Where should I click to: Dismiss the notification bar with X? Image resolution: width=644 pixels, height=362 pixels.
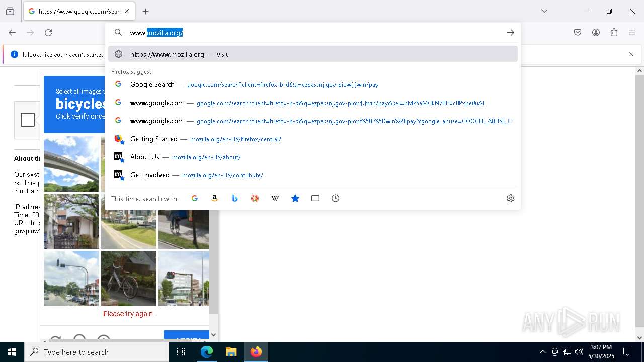coord(631,54)
